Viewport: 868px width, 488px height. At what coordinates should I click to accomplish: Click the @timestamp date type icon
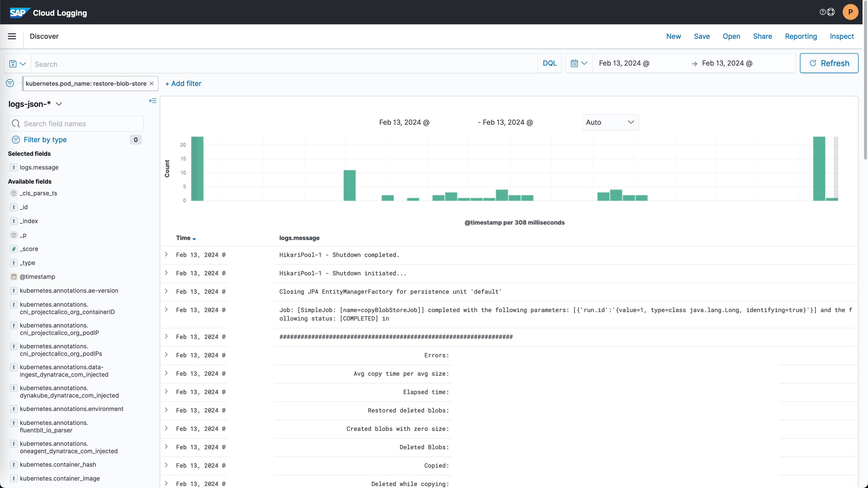(14, 277)
